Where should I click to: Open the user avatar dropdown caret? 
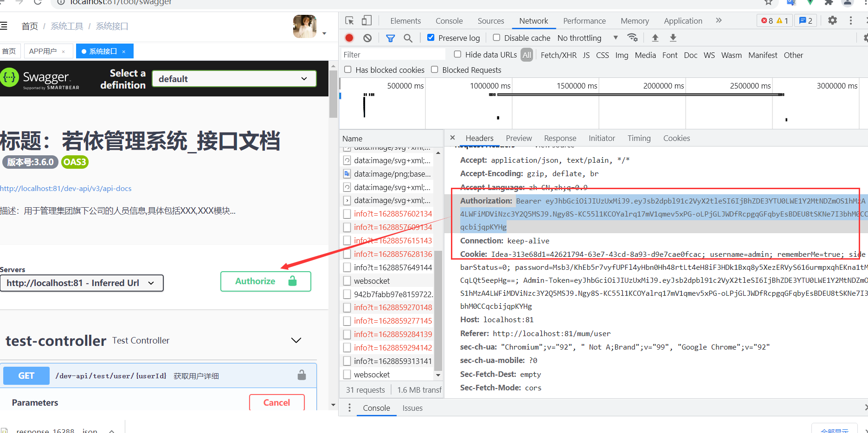click(324, 33)
